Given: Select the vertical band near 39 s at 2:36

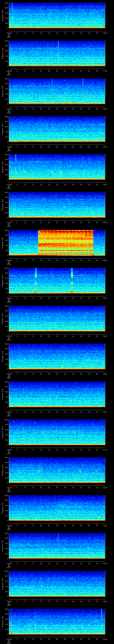Looking at the screenshot, I should tap(72, 280).
